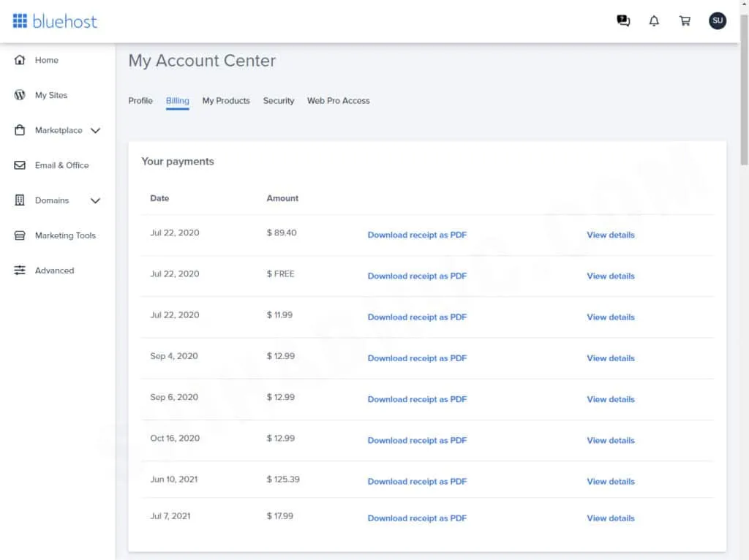The height and width of the screenshot is (560, 749).
Task: Open the shopping cart icon
Action: (x=685, y=20)
